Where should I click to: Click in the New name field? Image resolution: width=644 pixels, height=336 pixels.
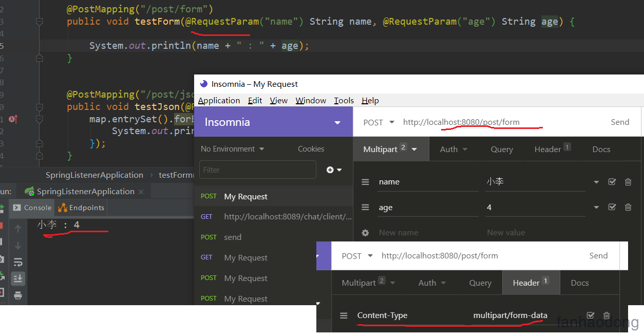(x=429, y=233)
